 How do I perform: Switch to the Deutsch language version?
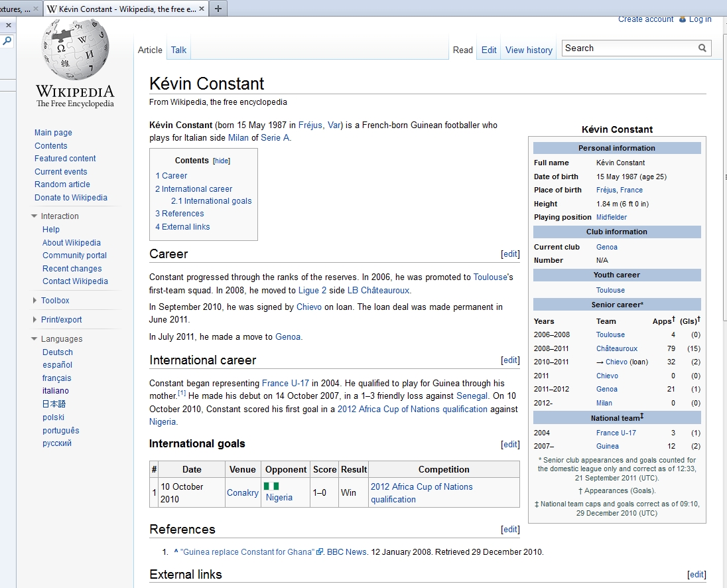tap(58, 352)
